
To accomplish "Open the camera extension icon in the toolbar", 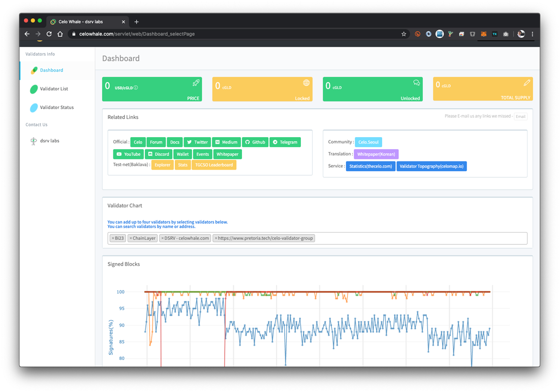I will (506, 34).
